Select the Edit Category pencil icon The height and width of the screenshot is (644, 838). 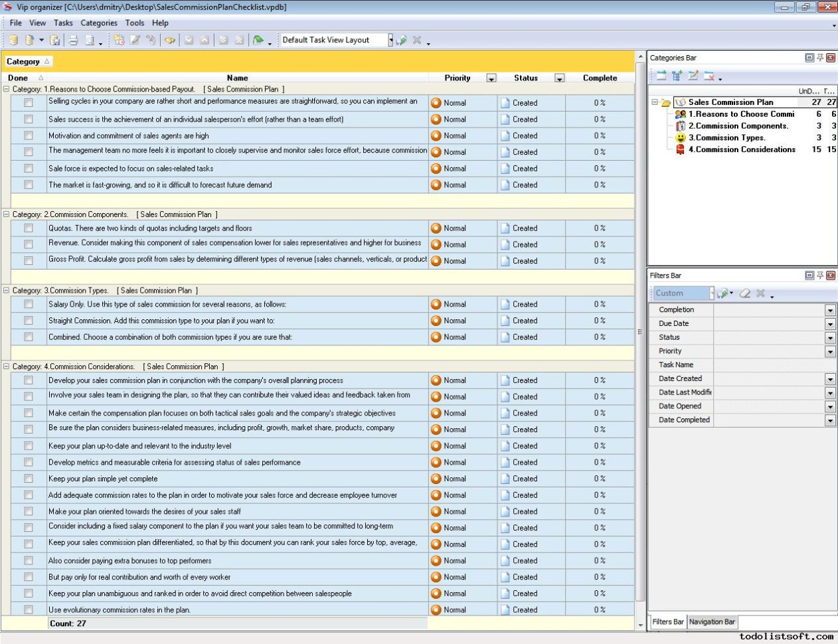pyautogui.click(x=693, y=76)
